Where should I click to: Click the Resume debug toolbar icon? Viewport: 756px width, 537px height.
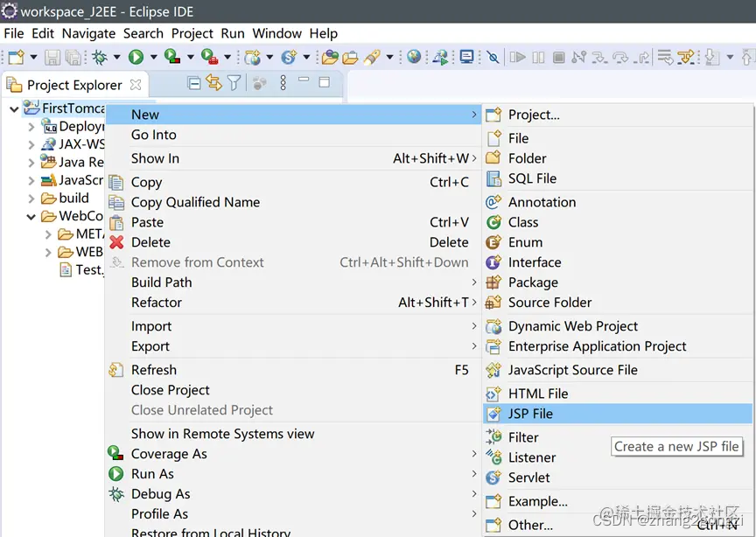(517, 58)
